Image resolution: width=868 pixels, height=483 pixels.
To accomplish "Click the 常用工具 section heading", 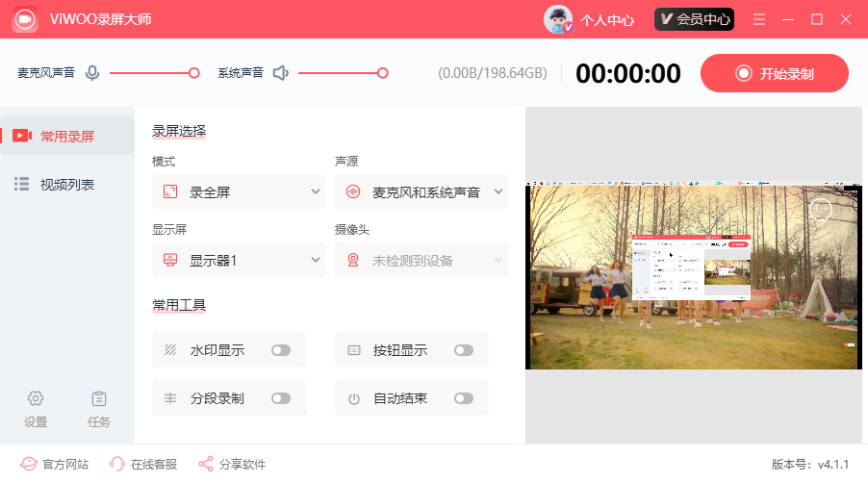I will [x=179, y=305].
